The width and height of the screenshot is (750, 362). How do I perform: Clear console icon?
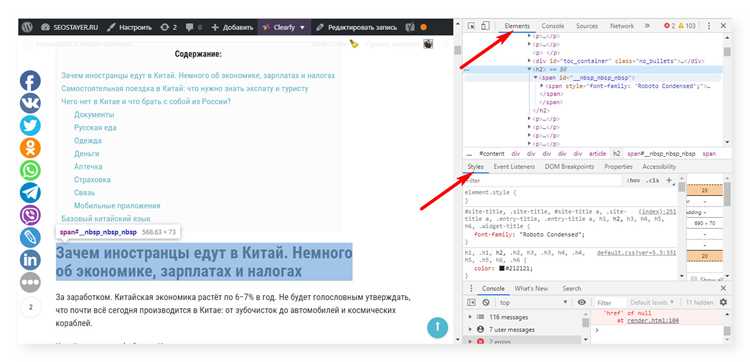[x=486, y=302]
